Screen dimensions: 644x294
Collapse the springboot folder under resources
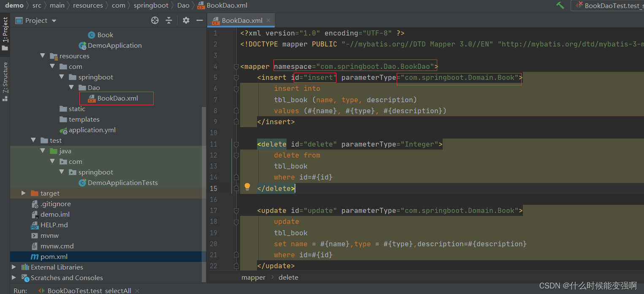pos(62,77)
